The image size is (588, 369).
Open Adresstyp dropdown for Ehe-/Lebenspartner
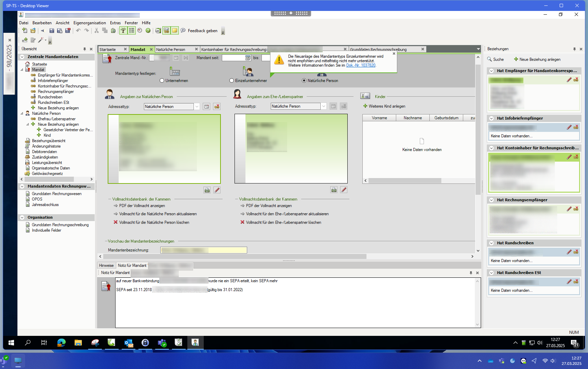tap(323, 107)
